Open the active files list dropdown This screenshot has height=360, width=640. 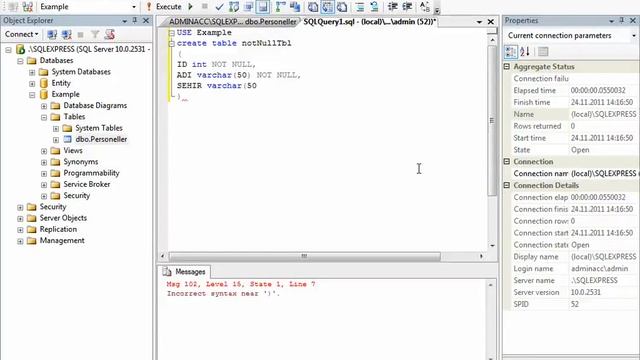[479, 22]
